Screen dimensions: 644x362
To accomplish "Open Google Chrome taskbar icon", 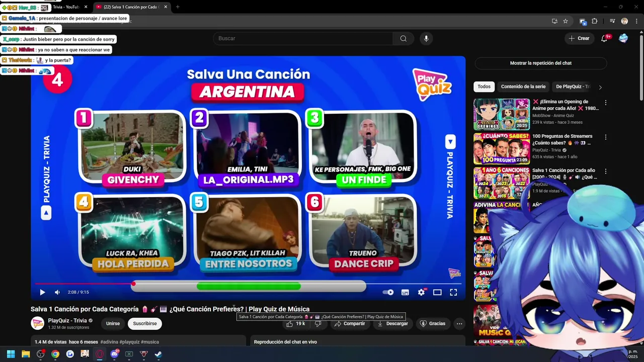I will [55, 354].
